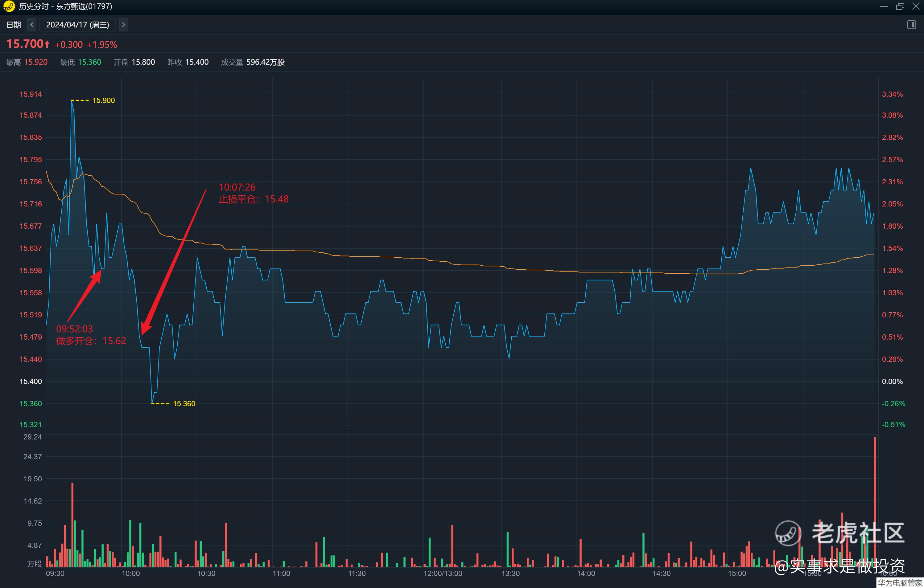Click the percent change +1.95%

102,45
